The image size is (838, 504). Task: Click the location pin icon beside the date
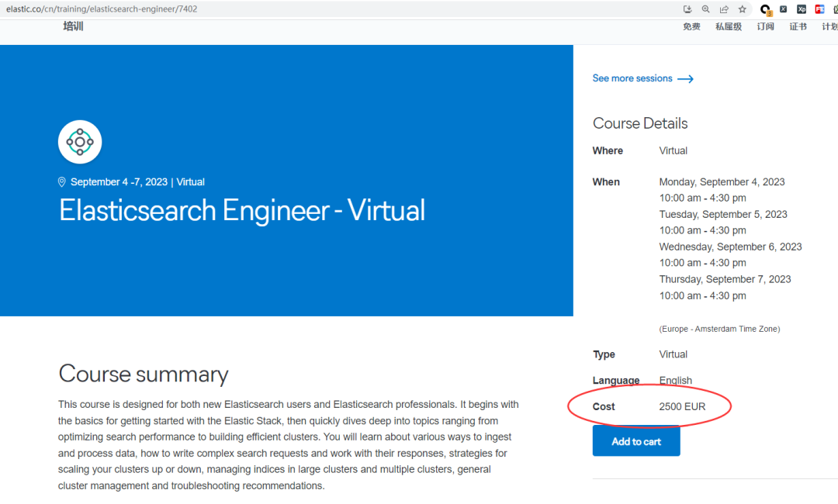click(62, 182)
